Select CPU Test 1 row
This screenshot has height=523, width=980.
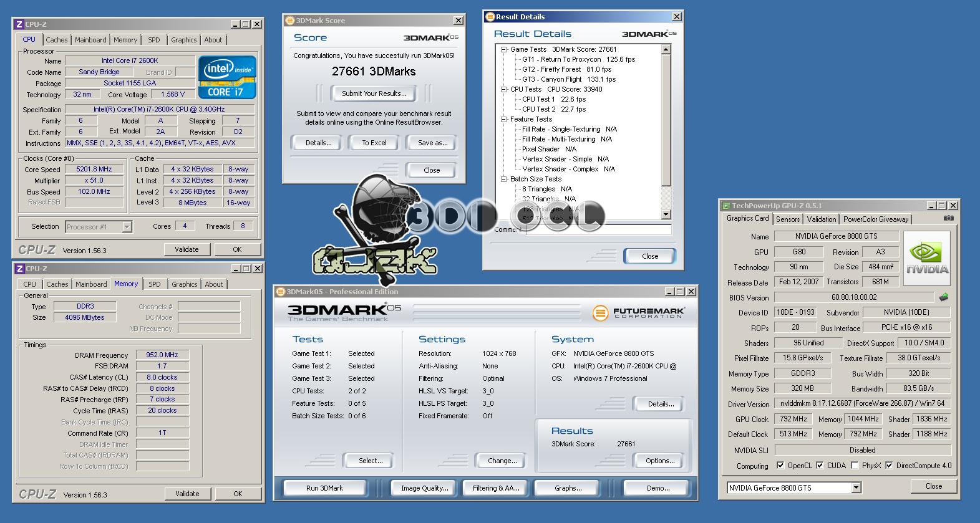pos(554,99)
